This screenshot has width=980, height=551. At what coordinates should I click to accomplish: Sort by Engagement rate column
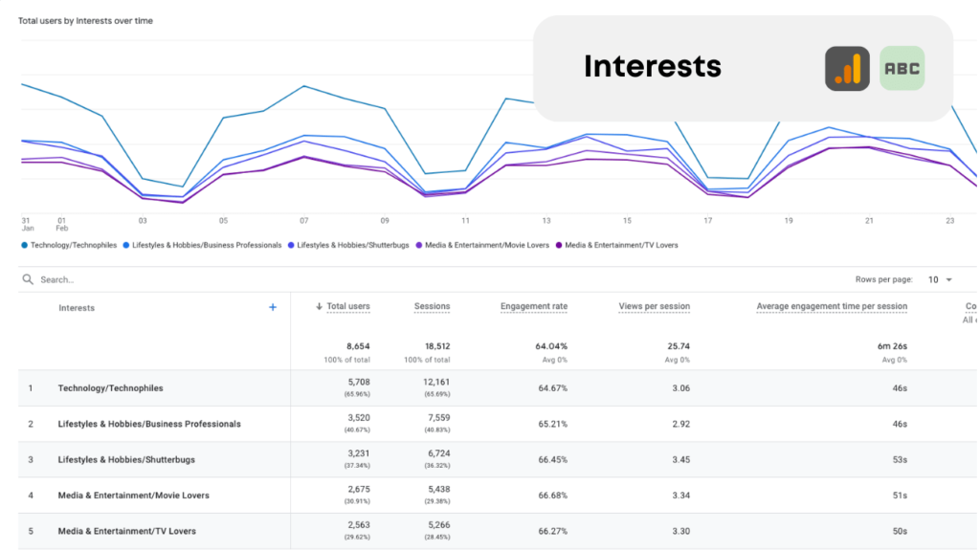(x=533, y=307)
